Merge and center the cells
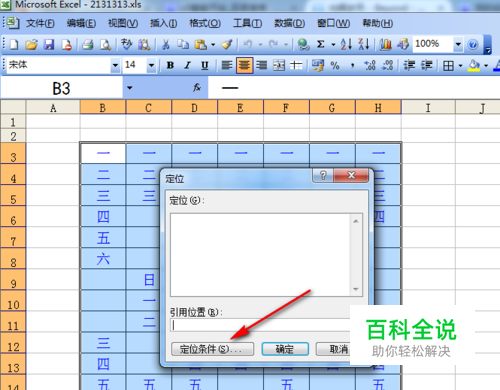 tap(279, 65)
